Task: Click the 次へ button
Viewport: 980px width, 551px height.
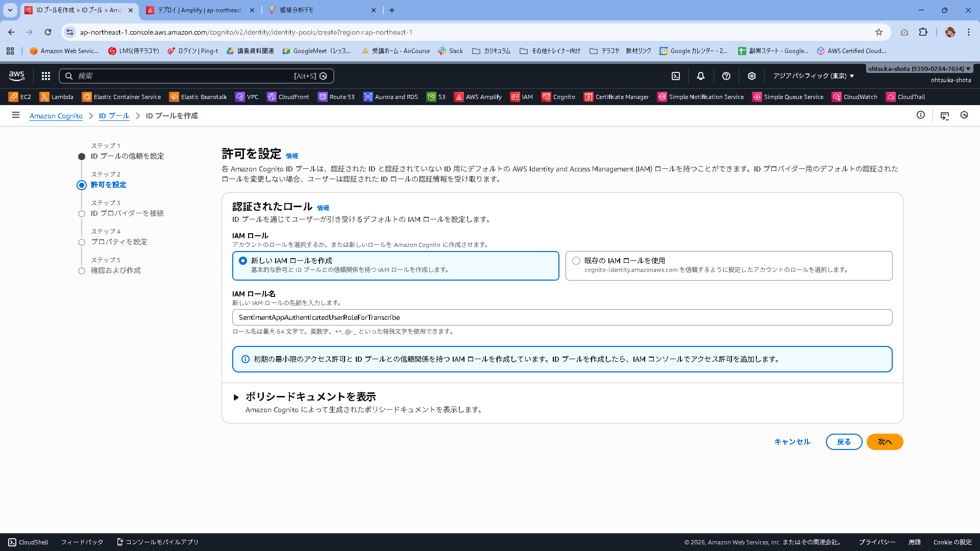Action: coord(885,442)
